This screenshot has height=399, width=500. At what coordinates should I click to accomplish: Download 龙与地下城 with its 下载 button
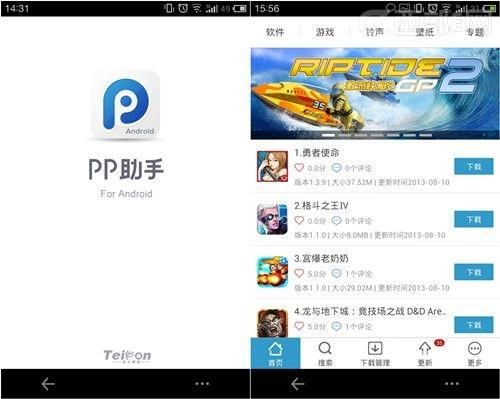(474, 325)
